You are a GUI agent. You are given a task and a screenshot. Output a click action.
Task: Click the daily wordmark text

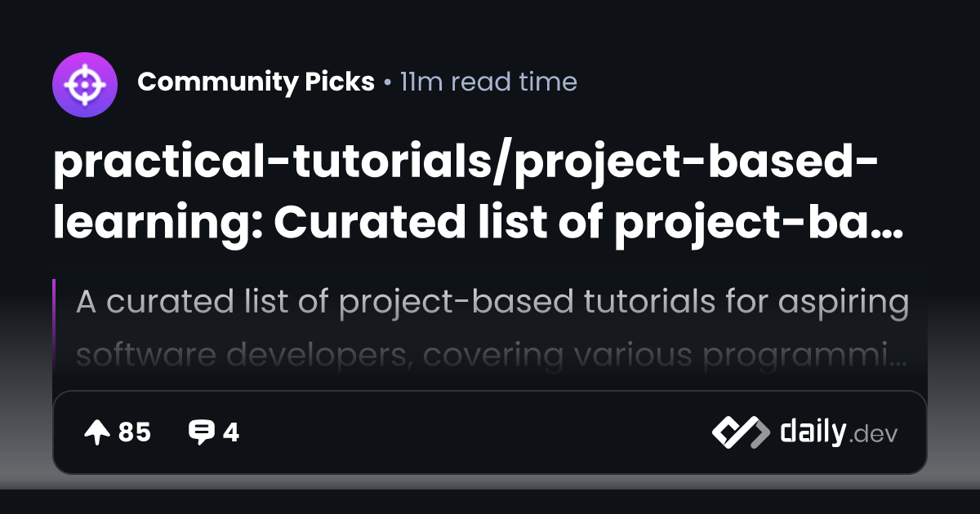coord(813,431)
